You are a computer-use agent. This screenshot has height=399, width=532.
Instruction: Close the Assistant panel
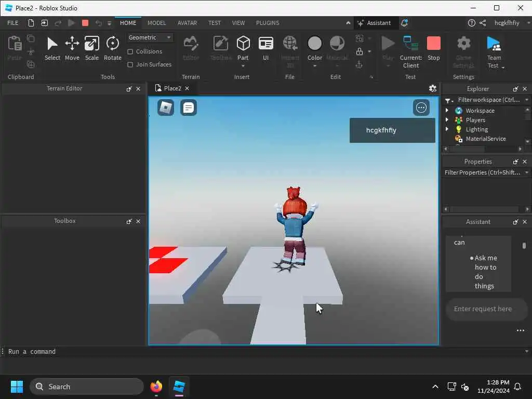point(525,221)
